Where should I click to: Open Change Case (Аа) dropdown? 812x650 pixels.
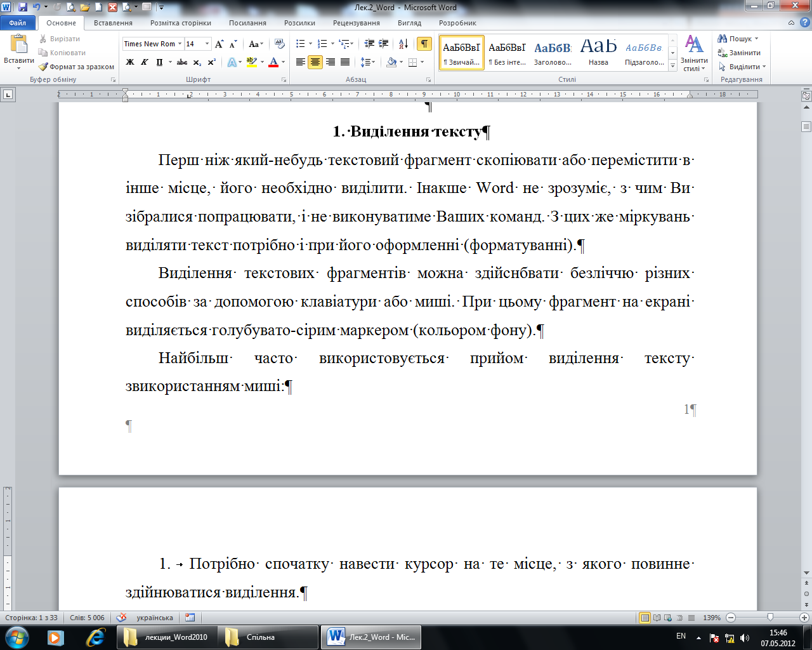tap(256, 44)
